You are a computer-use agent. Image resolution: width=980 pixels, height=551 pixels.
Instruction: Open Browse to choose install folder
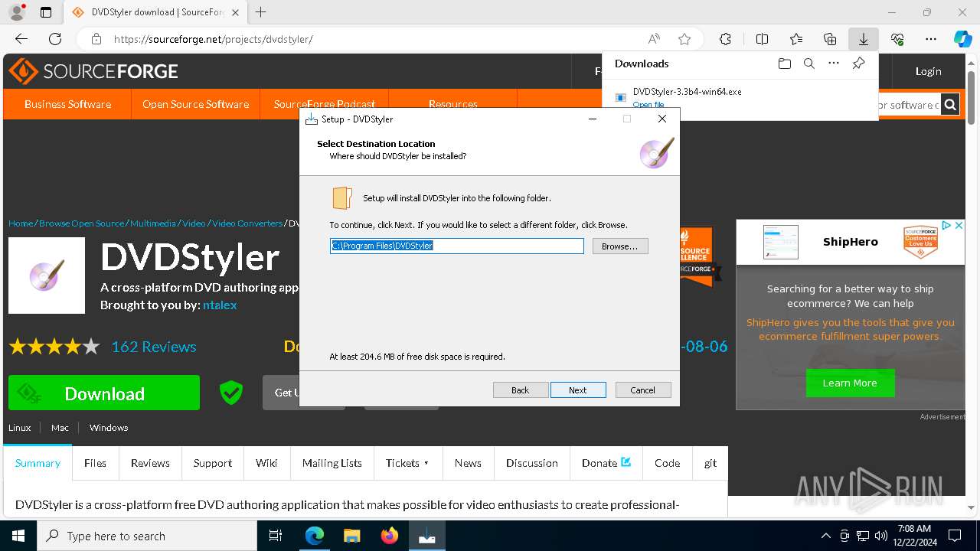point(620,246)
